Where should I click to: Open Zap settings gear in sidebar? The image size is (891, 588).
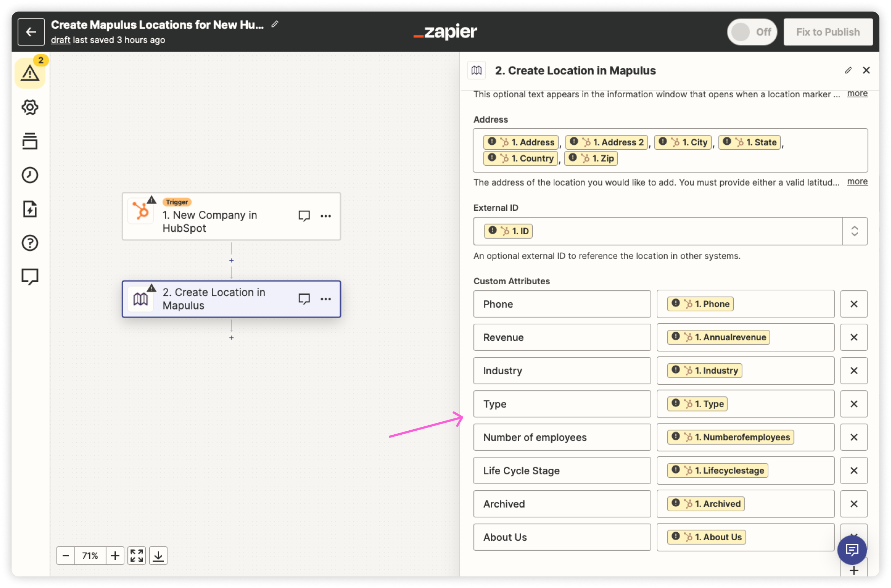(30, 107)
